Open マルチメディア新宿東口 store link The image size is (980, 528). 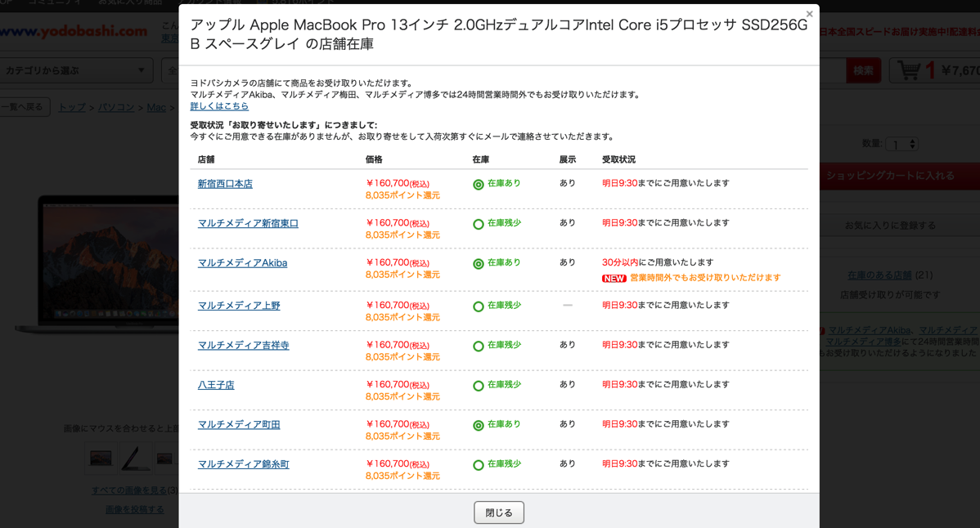click(248, 223)
